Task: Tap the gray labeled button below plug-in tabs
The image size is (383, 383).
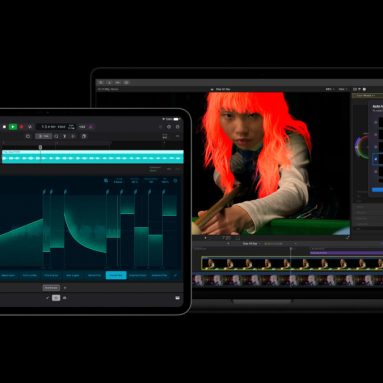Action: click(x=51, y=288)
